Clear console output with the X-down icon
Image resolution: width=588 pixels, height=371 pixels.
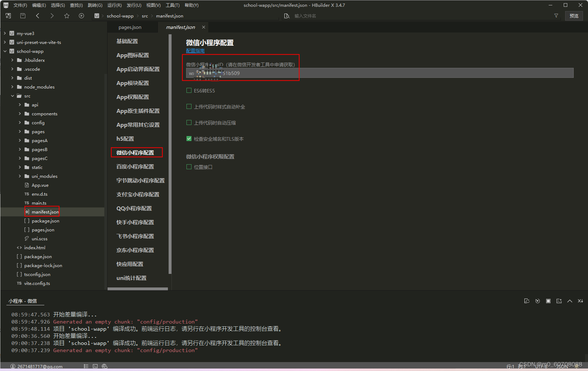coord(580,301)
